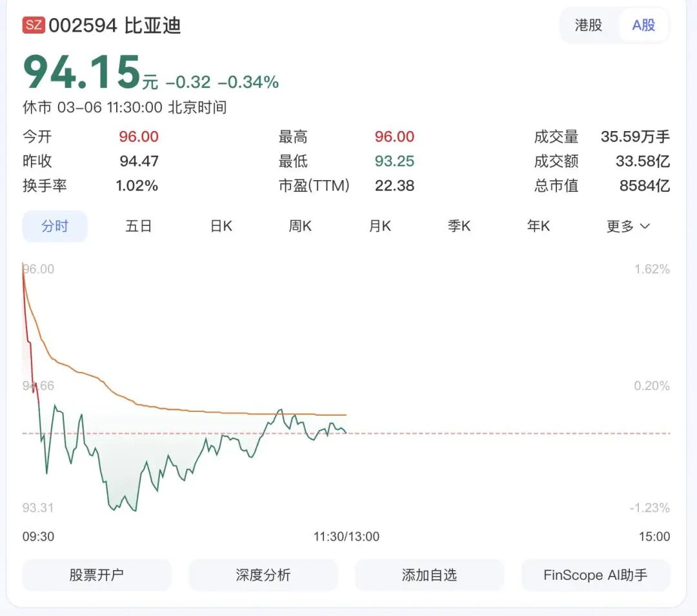Show the 周K chart tab
Image resolution: width=697 pixels, height=616 pixels.
click(x=300, y=226)
